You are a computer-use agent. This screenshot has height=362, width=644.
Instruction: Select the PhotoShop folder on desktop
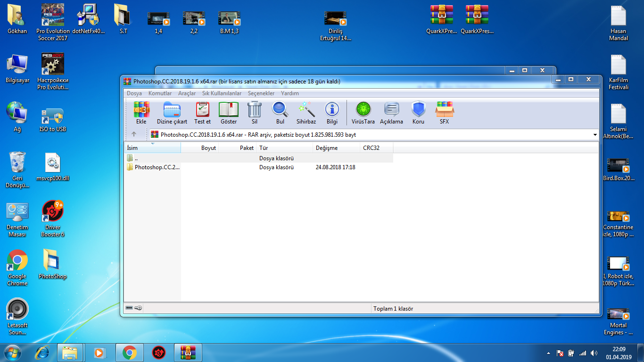point(53,264)
